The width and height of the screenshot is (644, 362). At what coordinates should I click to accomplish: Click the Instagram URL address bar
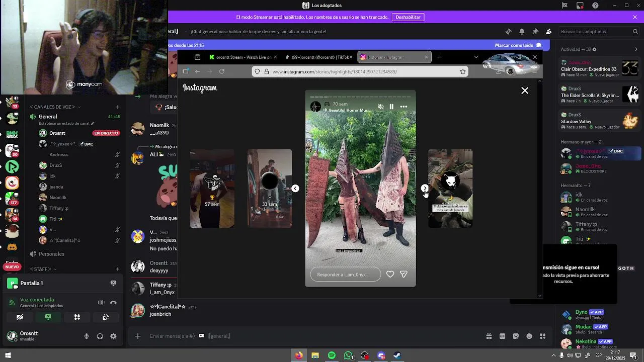pos(360,71)
